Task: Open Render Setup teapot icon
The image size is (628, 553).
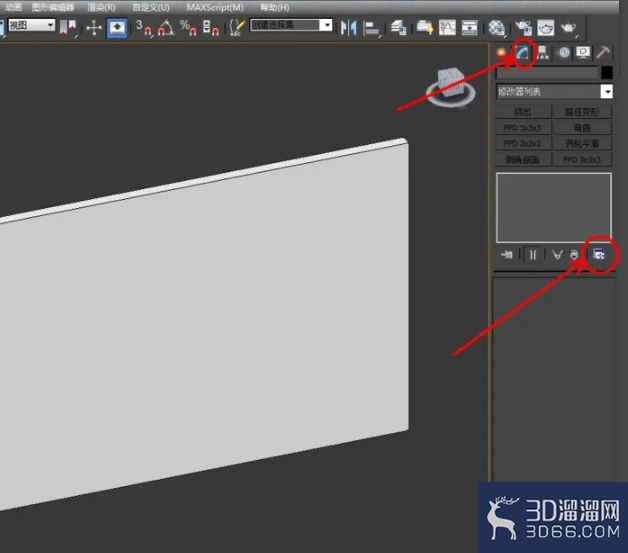Action: pyautogui.click(x=523, y=28)
